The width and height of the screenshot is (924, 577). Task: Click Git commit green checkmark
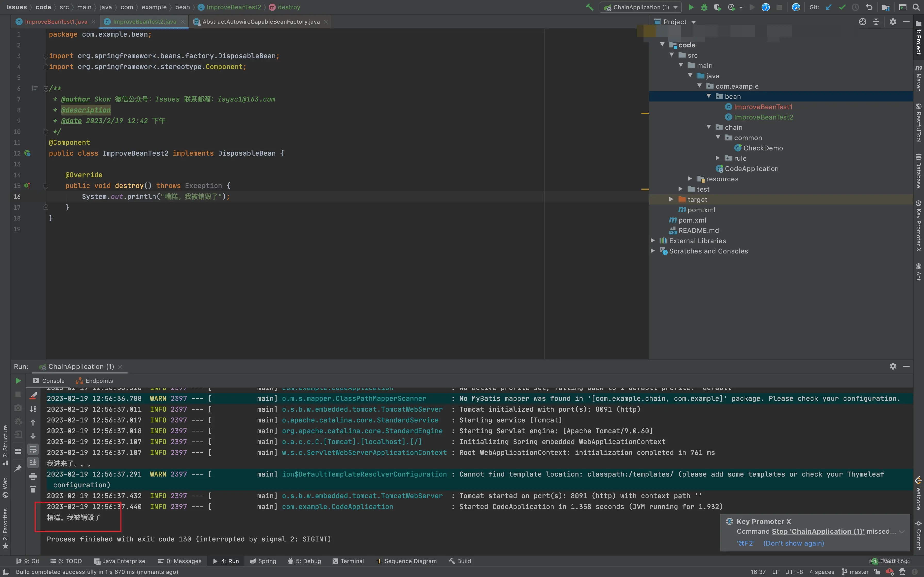[842, 7]
